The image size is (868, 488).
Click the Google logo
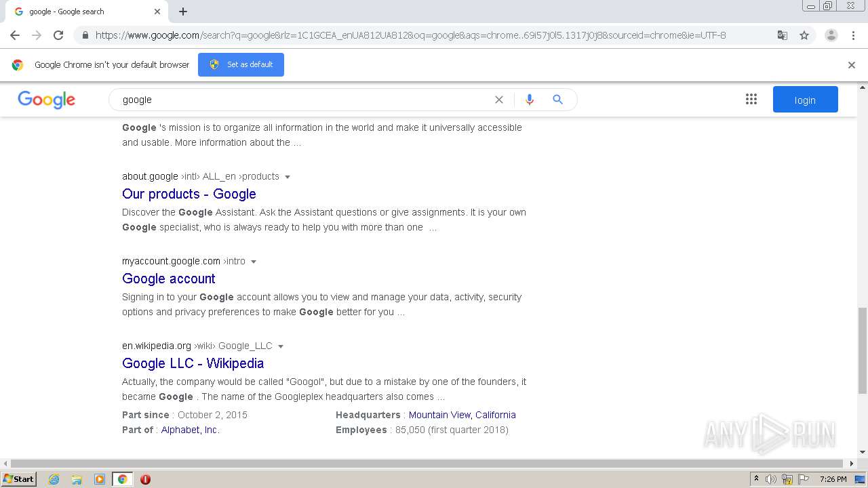click(46, 100)
